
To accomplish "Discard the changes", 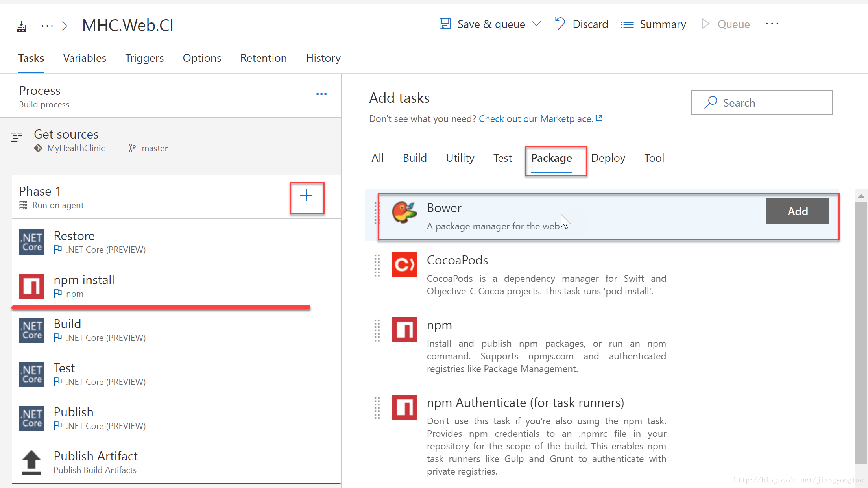I will (590, 24).
